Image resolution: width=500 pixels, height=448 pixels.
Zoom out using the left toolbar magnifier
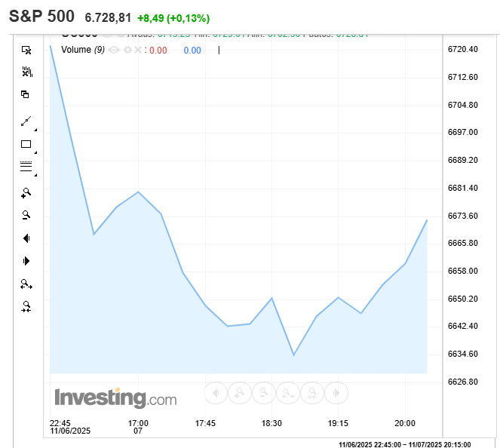(26, 215)
